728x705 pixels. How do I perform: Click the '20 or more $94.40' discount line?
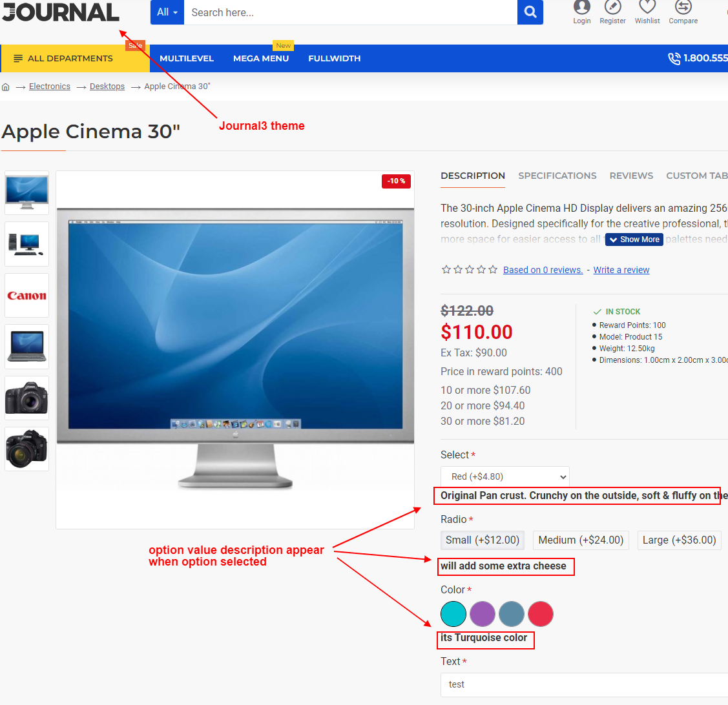click(x=483, y=405)
